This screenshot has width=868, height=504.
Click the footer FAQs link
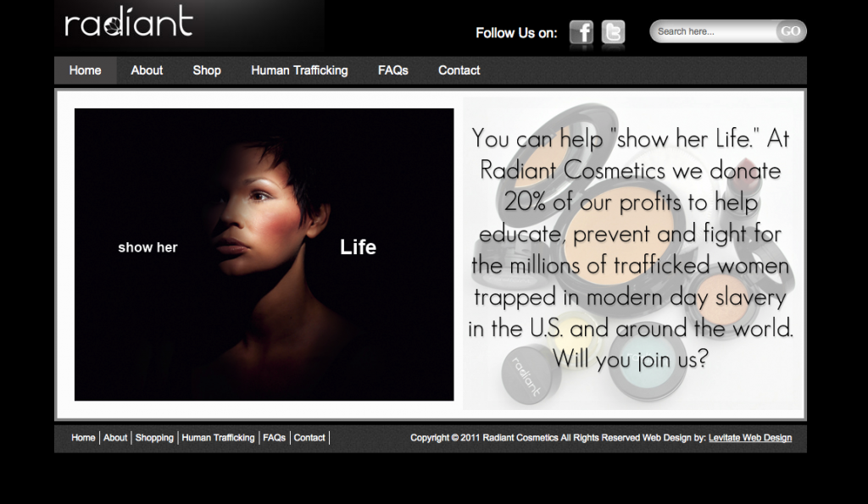[x=274, y=438]
